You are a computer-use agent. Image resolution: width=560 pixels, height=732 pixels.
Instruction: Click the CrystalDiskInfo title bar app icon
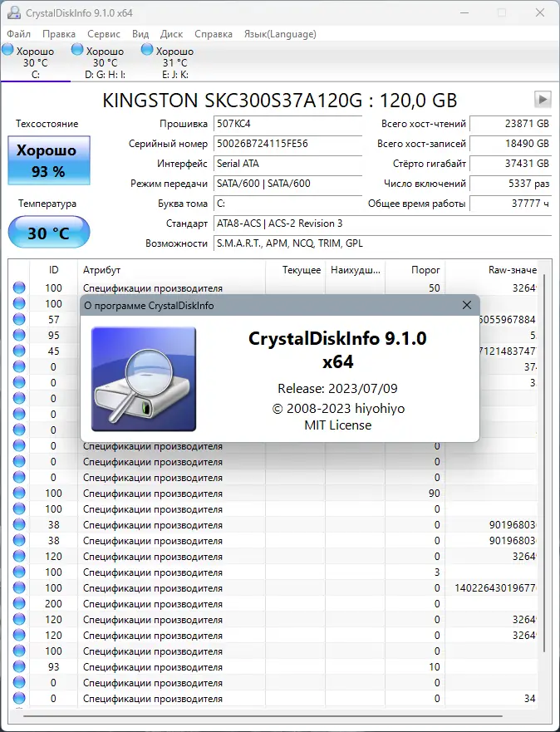(14, 12)
